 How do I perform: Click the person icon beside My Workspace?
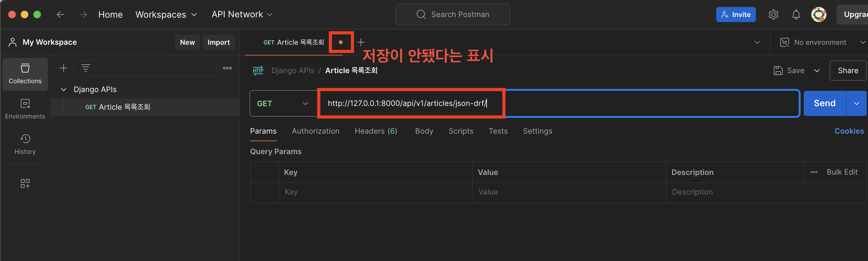pos(13,42)
